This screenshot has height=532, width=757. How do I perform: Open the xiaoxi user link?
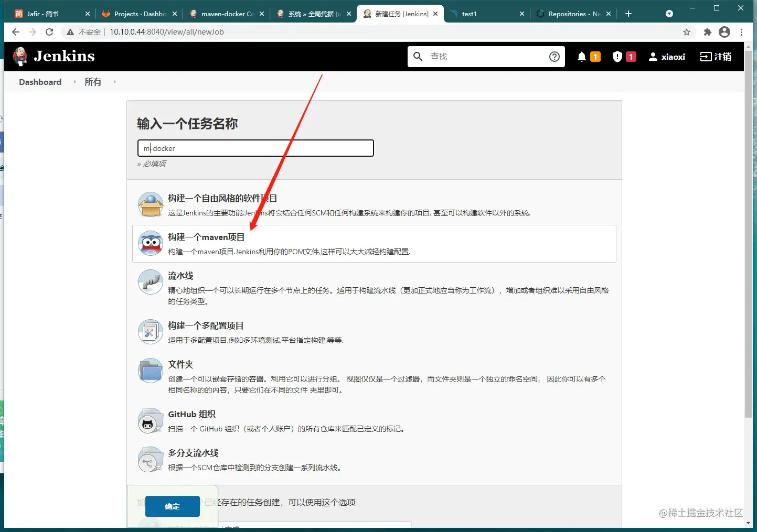click(673, 57)
